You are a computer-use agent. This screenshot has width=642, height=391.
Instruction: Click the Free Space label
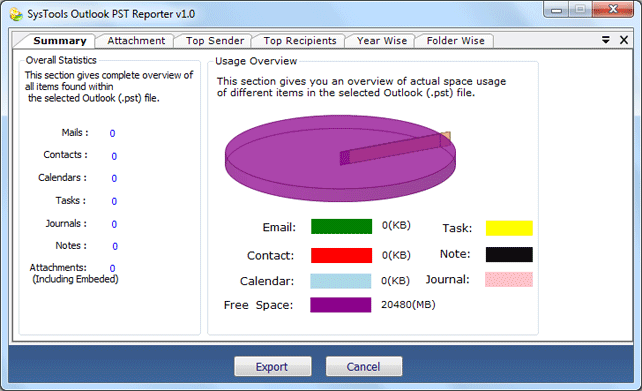click(x=258, y=305)
